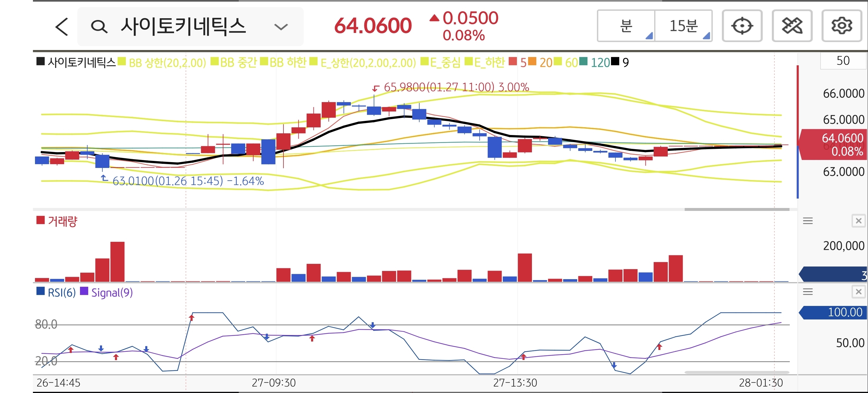868x393 pixels.
Task: Click the 거래량 legend label
Action: click(62, 222)
